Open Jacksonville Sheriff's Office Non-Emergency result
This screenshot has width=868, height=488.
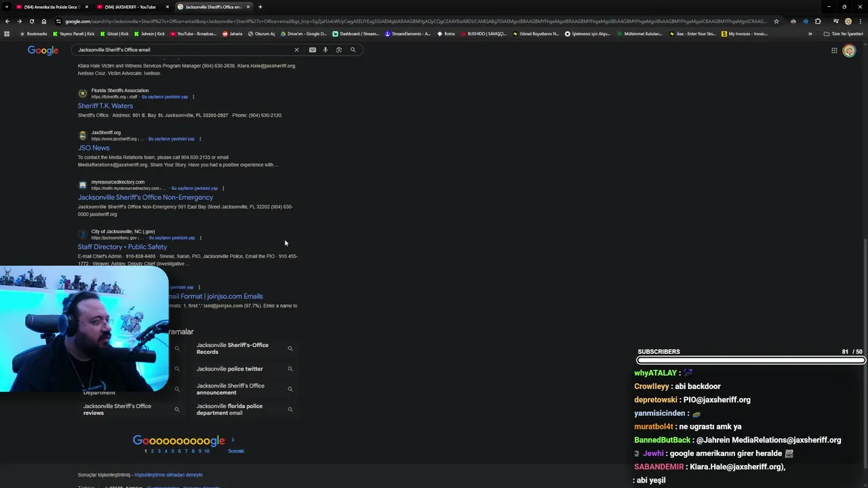click(145, 197)
